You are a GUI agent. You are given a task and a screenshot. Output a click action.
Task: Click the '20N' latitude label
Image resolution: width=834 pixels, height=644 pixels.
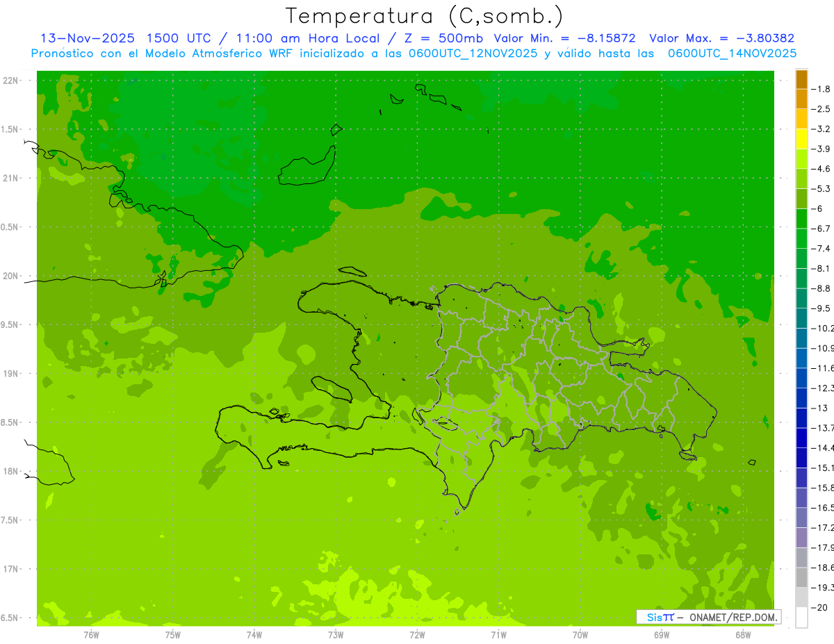(x=11, y=276)
